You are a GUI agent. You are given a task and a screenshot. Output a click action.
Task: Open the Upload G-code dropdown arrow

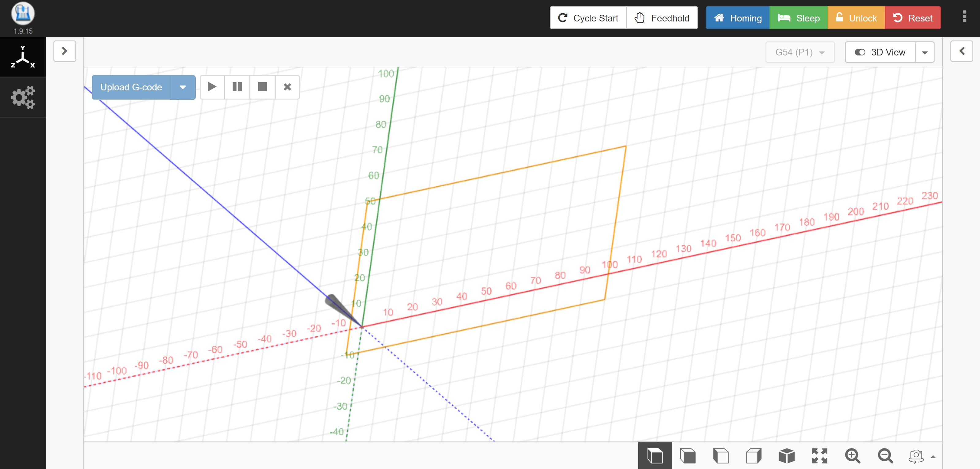coord(183,87)
